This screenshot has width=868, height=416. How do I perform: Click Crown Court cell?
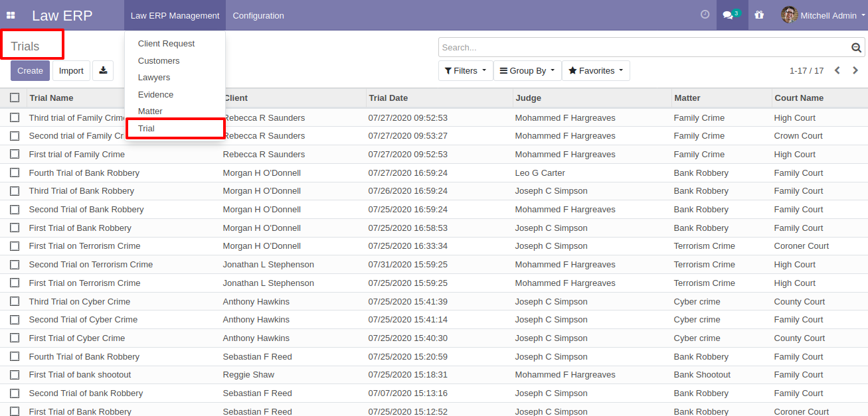(x=798, y=136)
